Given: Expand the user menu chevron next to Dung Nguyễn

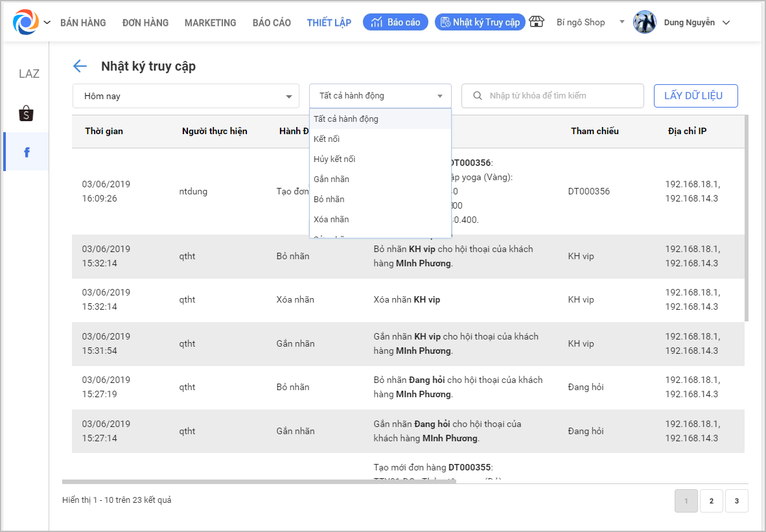Looking at the screenshot, I should click(x=726, y=23).
